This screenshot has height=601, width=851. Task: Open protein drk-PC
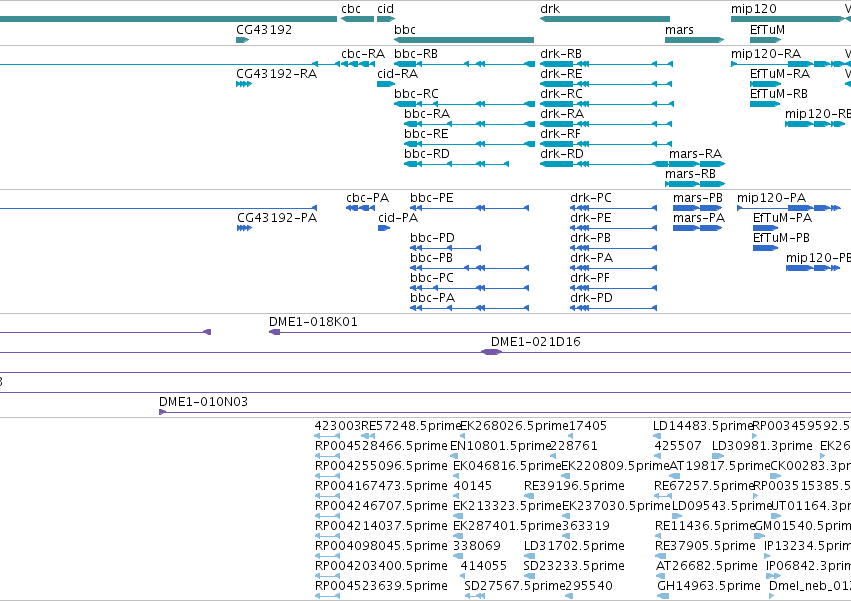tap(590, 198)
